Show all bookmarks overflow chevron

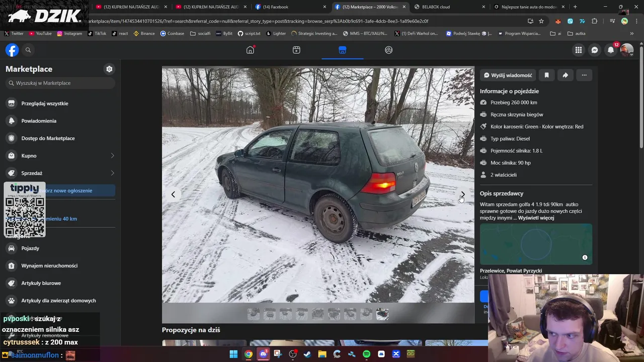point(632,33)
